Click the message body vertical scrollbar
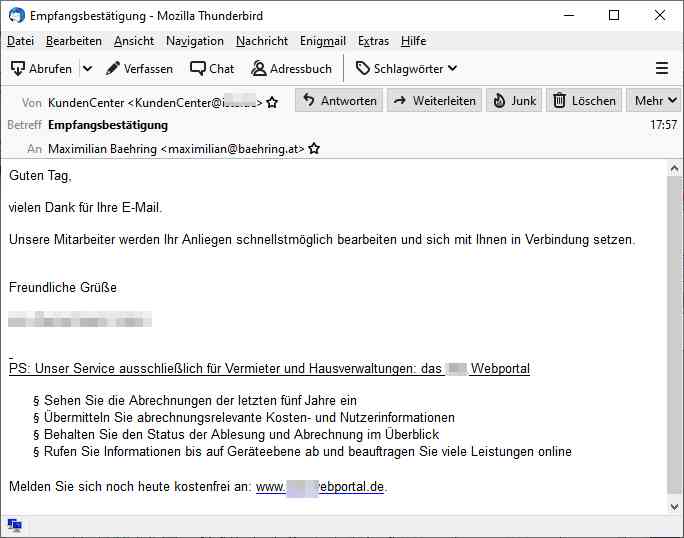The width and height of the screenshot is (684, 538). coord(675,330)
